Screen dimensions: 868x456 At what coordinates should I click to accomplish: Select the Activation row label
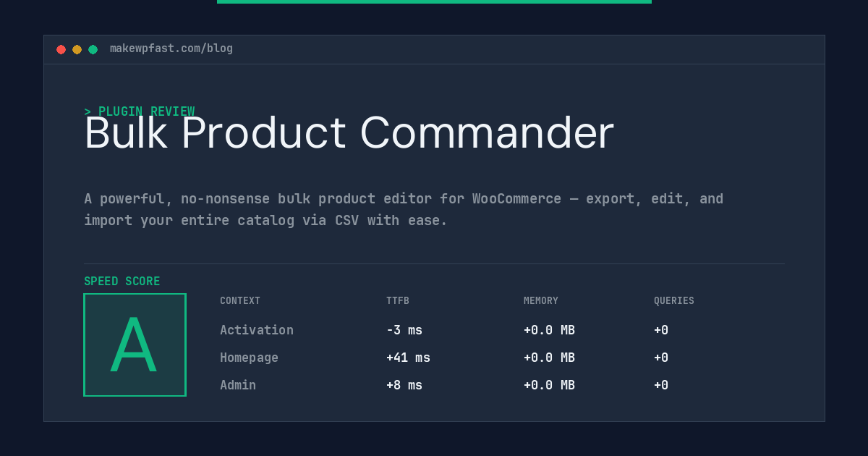pos(257,330)
